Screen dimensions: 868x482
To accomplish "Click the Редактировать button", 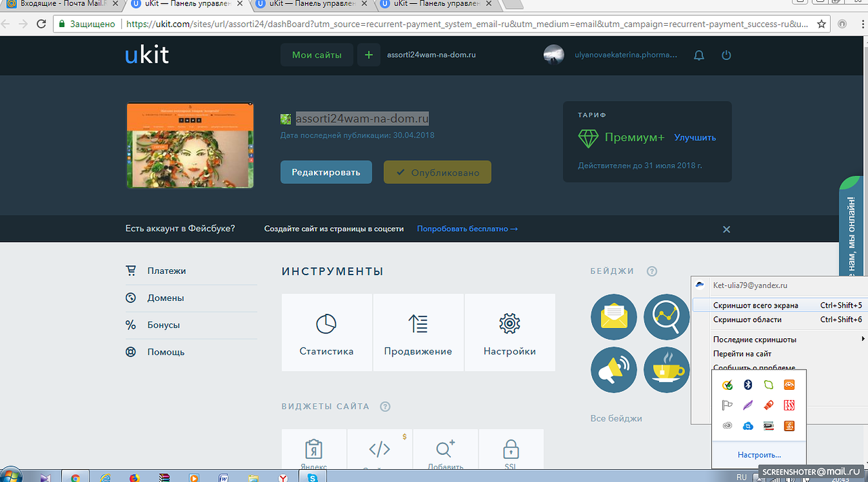I will tap(326, 172).
